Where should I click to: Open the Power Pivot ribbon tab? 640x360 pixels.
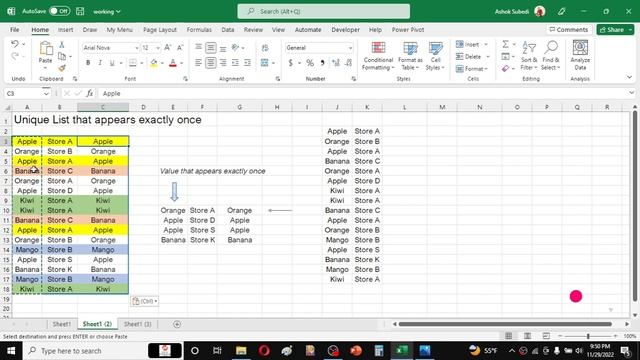click(x=408, y=30)
